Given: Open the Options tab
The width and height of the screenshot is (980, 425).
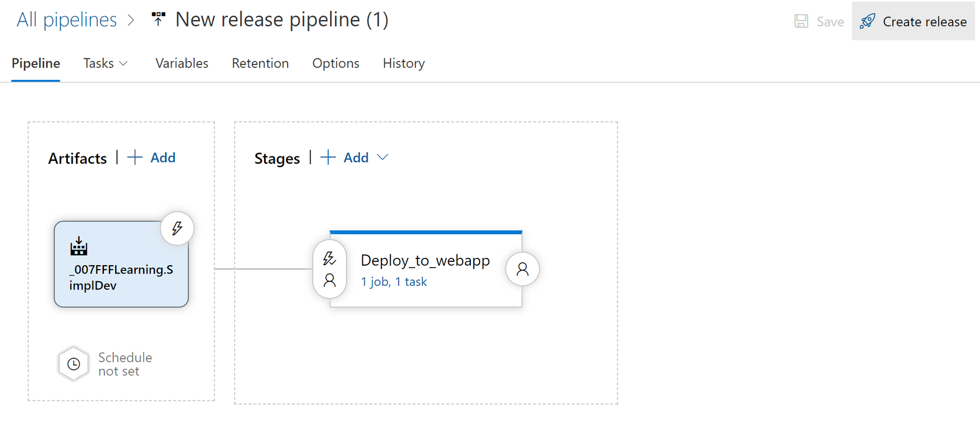Looking at the screenshot, I should point(336,63).
